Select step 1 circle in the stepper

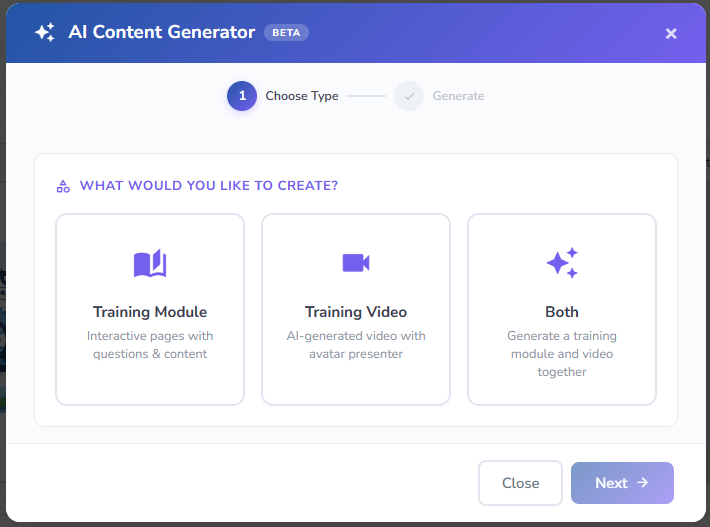pos(241,96)
